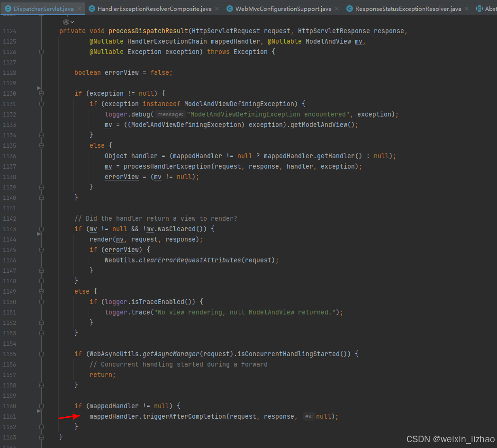Click the class icon on DispatcherServlet.java tab
This screenshot has width=497, height=448.
[x=8, y=9]
